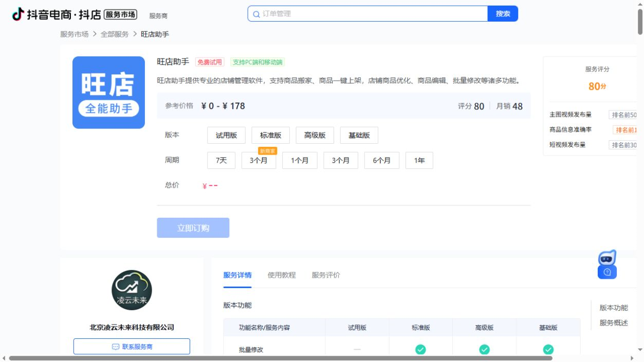
Task: Click green check for 批量修改 基础版
Action: [x=548, y=350]
